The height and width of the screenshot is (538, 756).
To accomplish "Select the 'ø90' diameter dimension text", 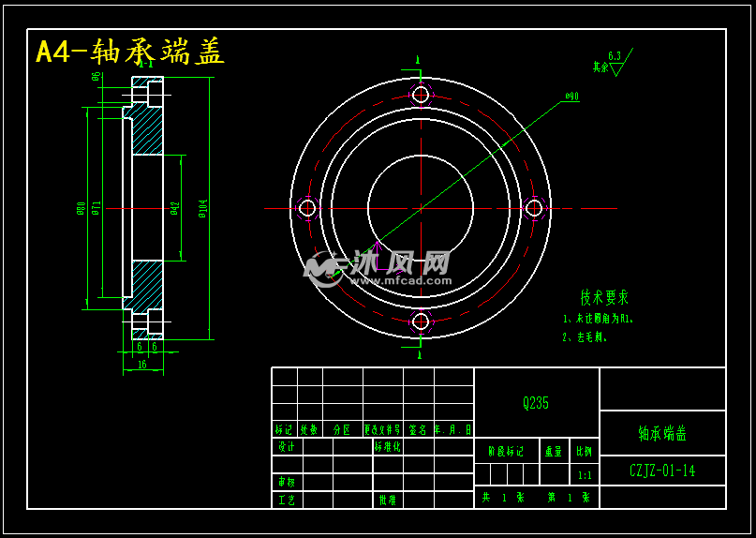I will (x=571, y=97).
